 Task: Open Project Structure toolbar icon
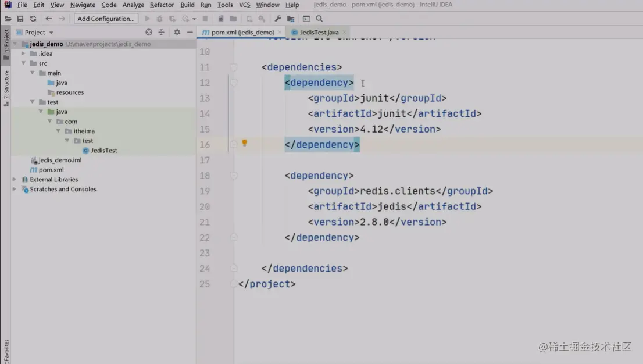click(x=291, y=19)
